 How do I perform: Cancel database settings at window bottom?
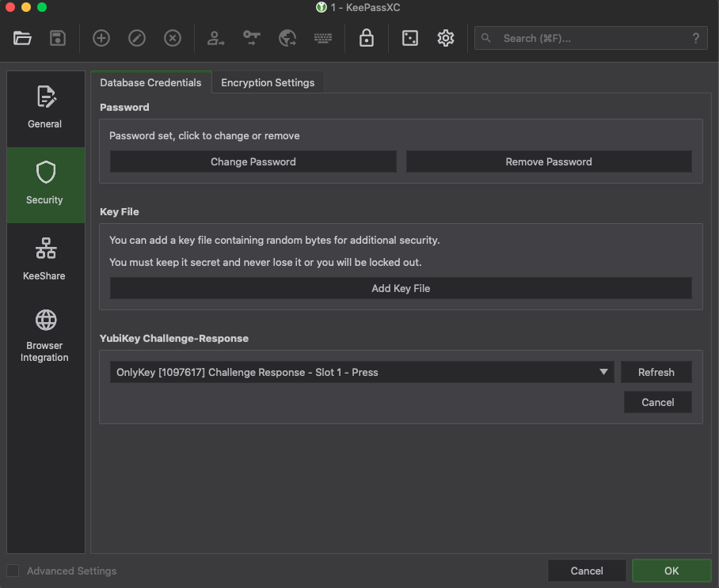pyautogui.click(x=587, y=571)
